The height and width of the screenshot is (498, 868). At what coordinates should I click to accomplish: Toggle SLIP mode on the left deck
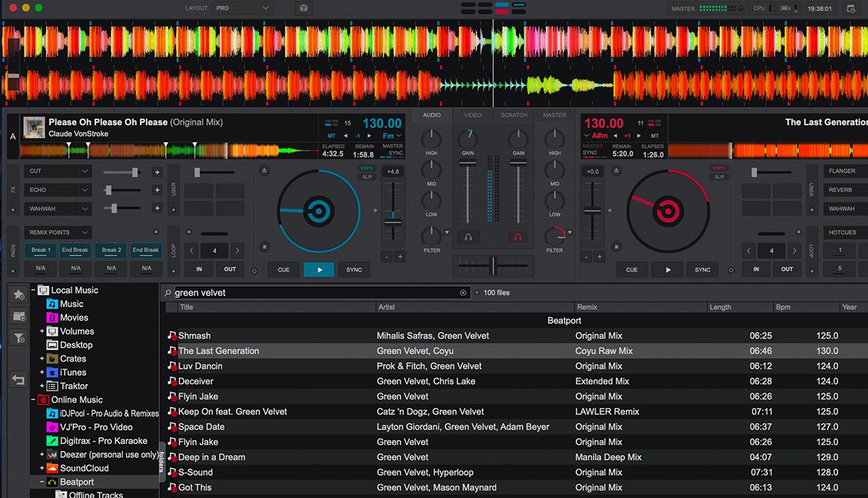tap(367, 177)
